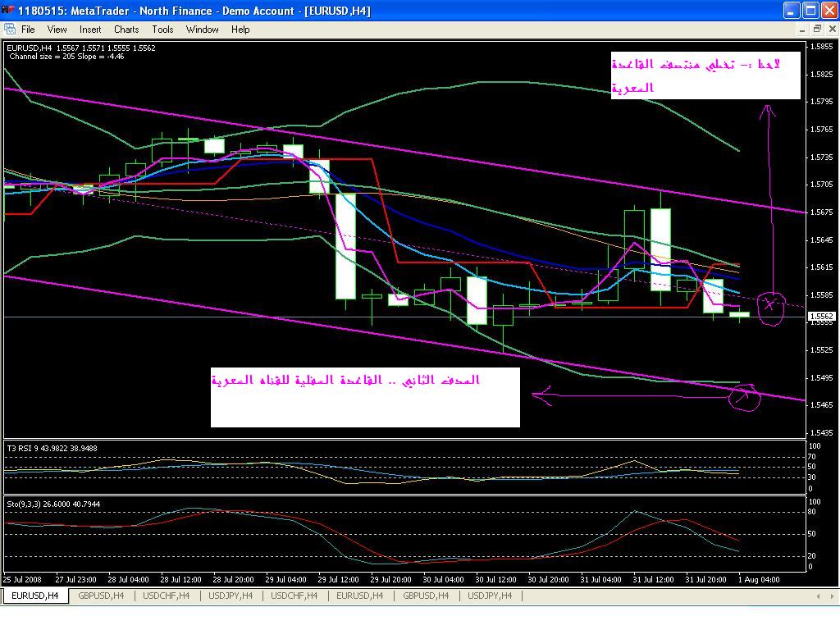840x630 pixels.
Task: Switch to the second USDCHF,H4 tab
Action: click(294, 596)
